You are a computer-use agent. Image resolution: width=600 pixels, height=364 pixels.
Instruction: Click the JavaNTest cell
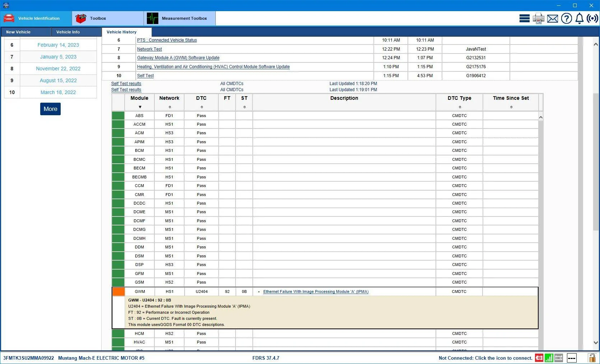coord(476,49)
